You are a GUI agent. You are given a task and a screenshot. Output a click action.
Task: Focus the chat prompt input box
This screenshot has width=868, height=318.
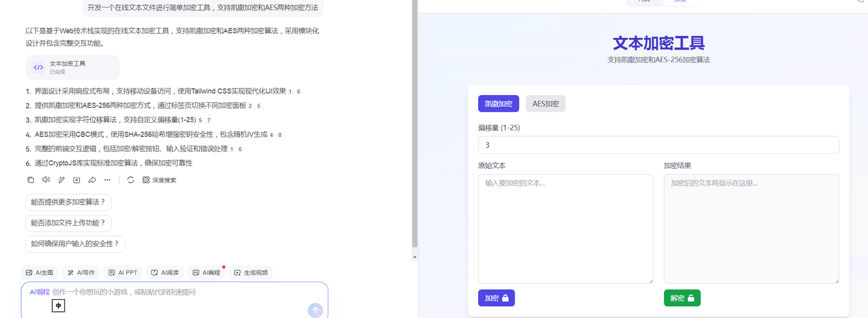click(174, 300)
